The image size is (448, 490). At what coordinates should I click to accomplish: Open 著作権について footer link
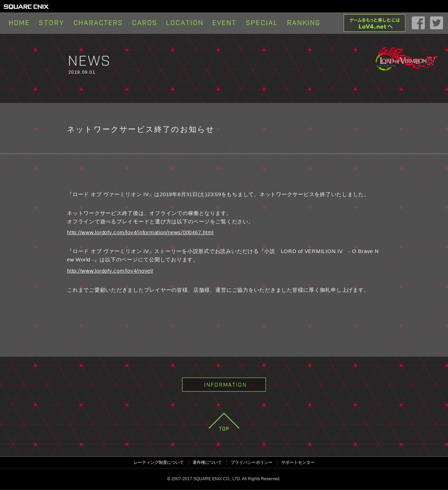coord(207,462)
